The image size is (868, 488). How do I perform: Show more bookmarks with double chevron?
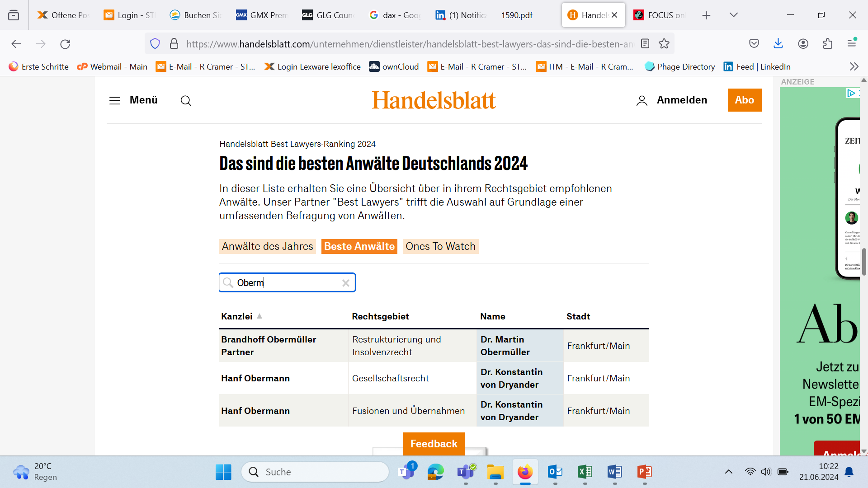[x=854, y=66]
